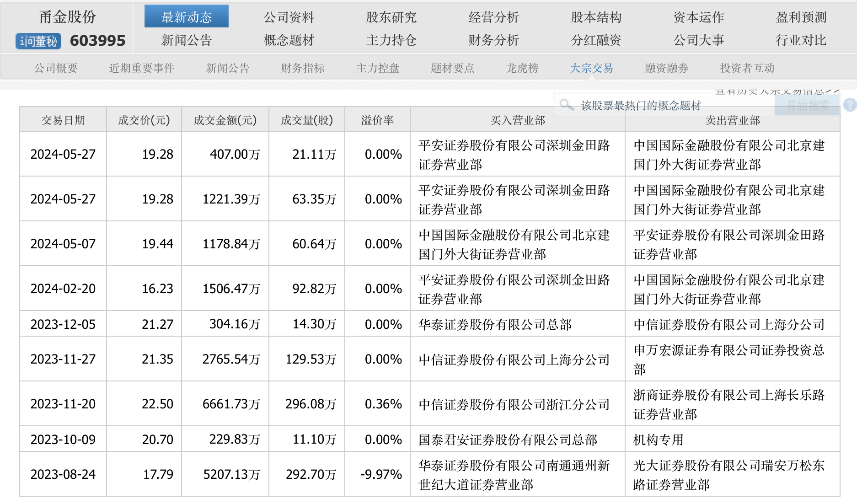Click the 申万宏源证券 seller cell

tap(733, 359)
